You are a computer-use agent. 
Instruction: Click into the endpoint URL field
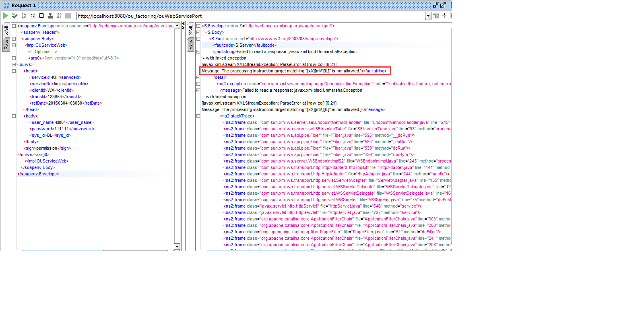pyautogui.click(x=251, y=16)
